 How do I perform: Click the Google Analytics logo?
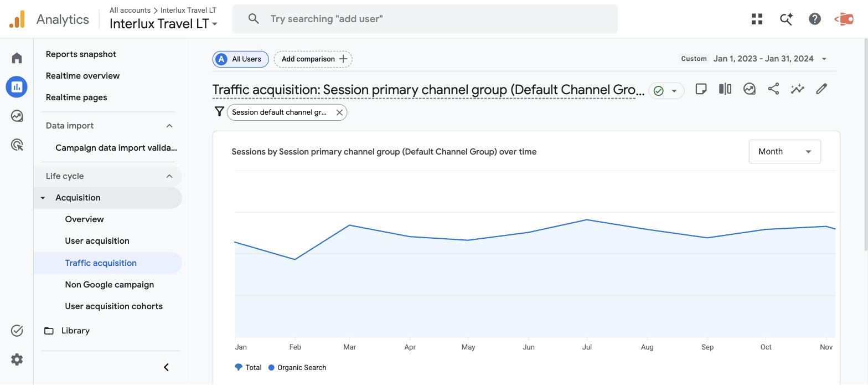tap(17, 19)
